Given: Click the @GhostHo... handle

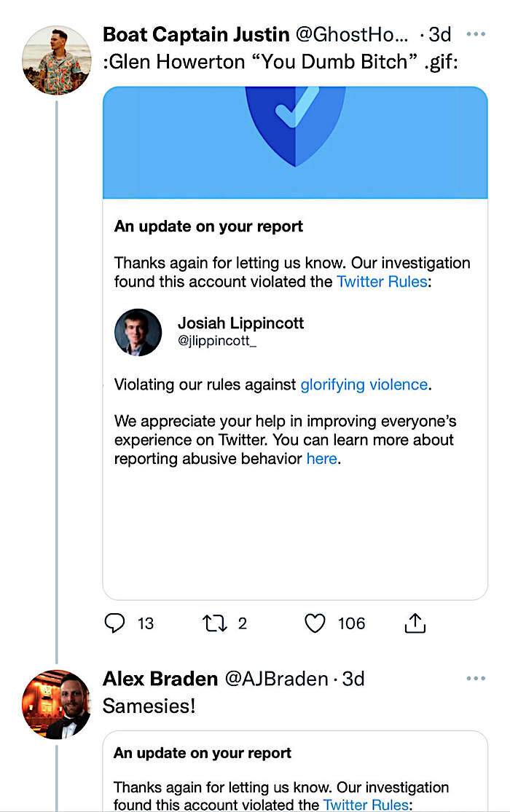Looking at the screenshot, I should [x=352, y=34].
